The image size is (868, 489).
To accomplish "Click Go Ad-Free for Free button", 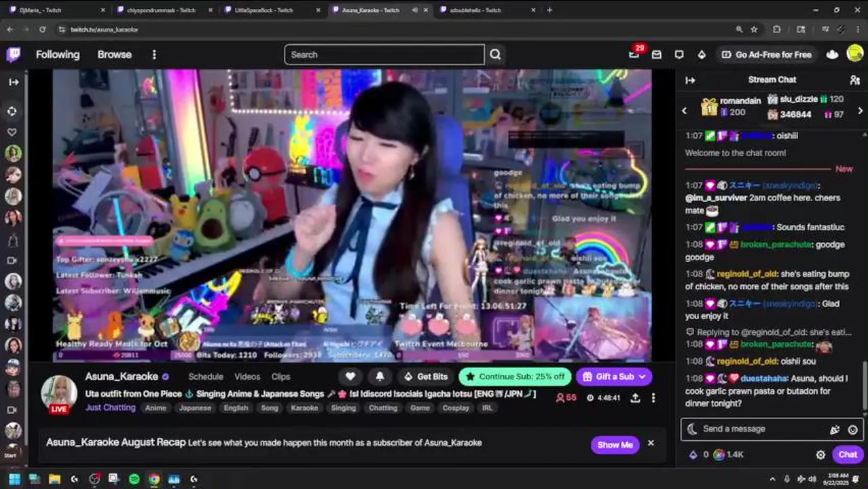I will coord(766,55).
